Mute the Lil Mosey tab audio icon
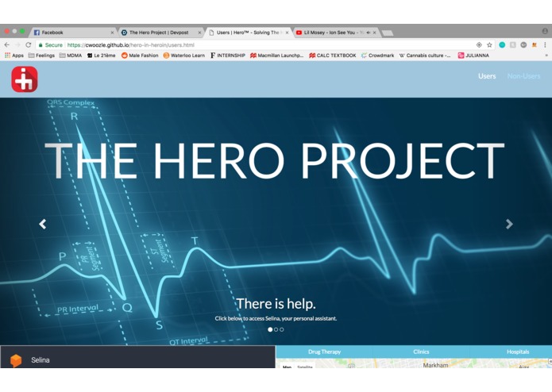552x392 pixels. point(369,33)
